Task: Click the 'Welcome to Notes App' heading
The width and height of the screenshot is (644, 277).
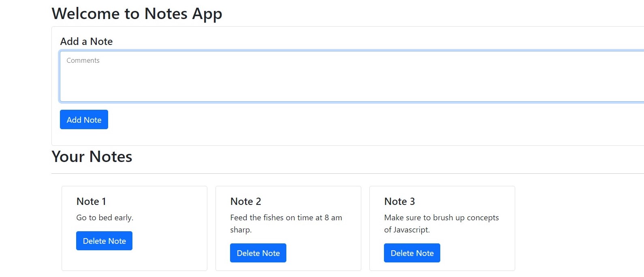Action: pos(137,14)
